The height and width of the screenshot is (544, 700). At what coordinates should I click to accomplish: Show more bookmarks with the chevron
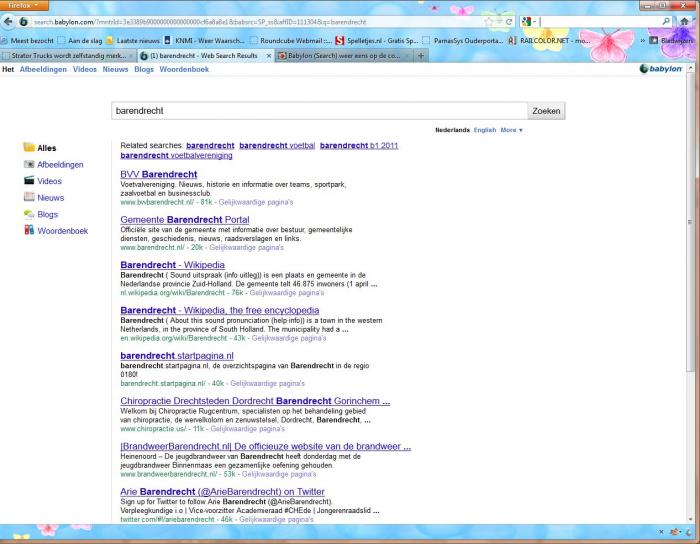(642, 41)
